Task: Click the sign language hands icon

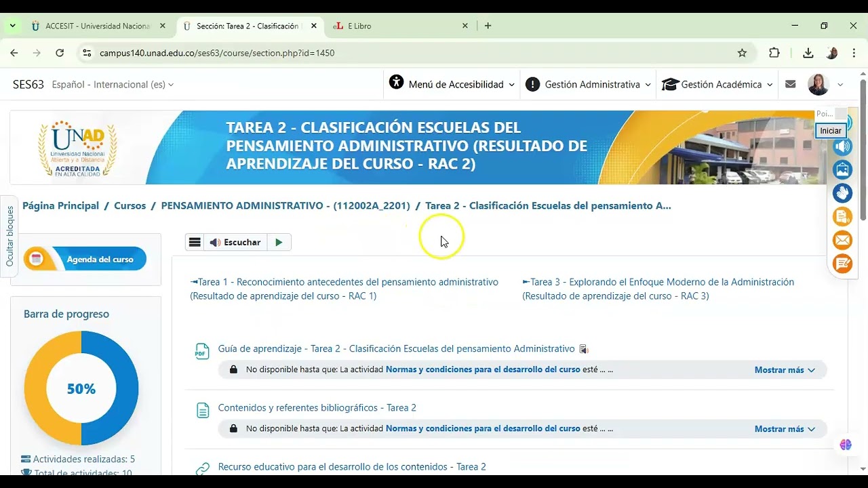Action: coord(842,193)
